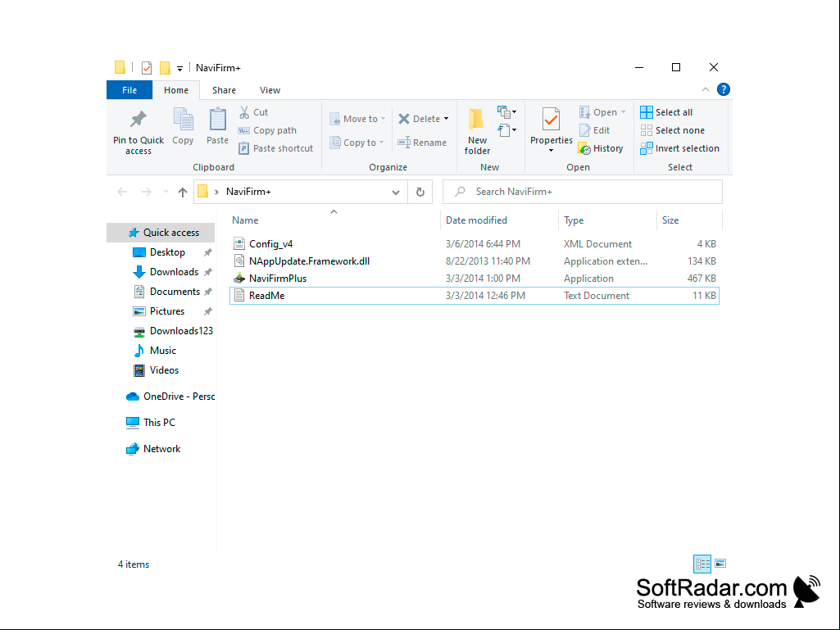This screenshot has width=840, height=630.
Task: Open the Delete options dropdown arrow
Action: pos(447,119)
